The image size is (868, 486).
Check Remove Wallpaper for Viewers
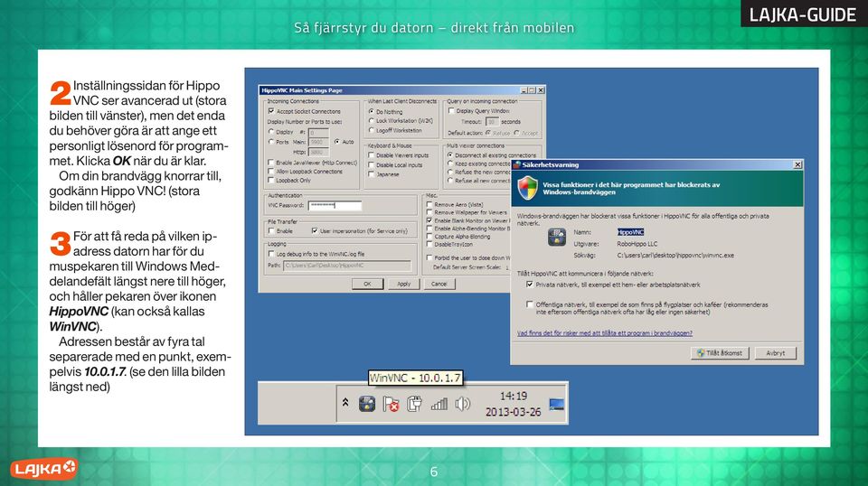tap(429, 212)
